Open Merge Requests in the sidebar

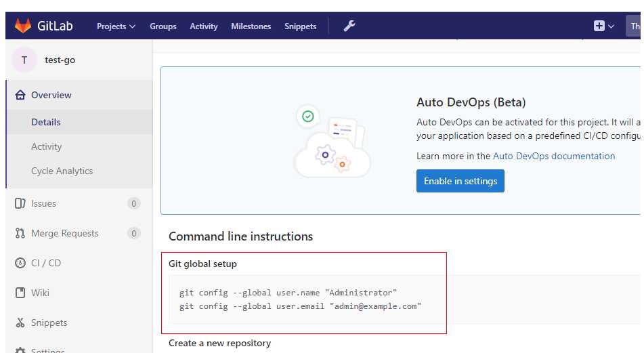click(x=65, y=233)
